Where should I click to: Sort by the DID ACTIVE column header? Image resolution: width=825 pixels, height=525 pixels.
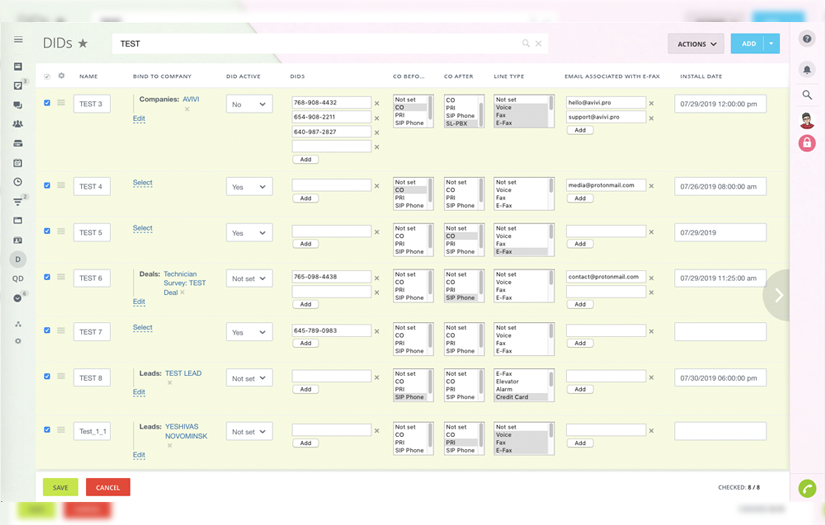click(x=243, y=76)
